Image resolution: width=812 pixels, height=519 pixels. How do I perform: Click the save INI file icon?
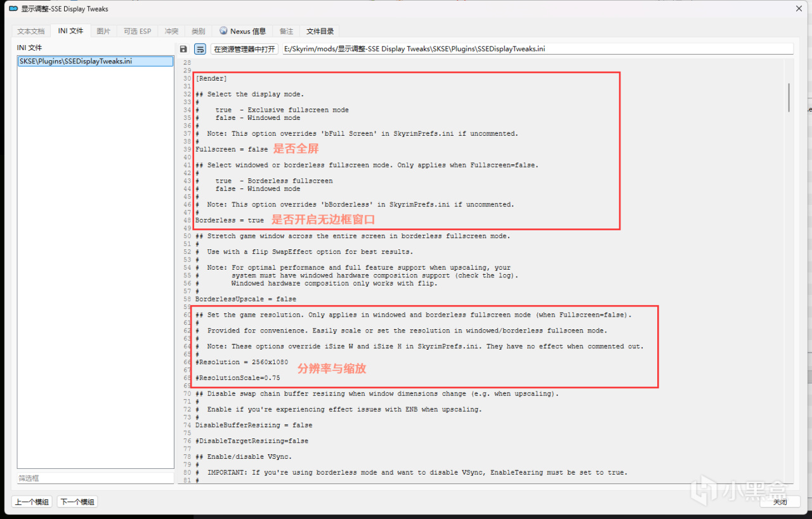point(183,49)
